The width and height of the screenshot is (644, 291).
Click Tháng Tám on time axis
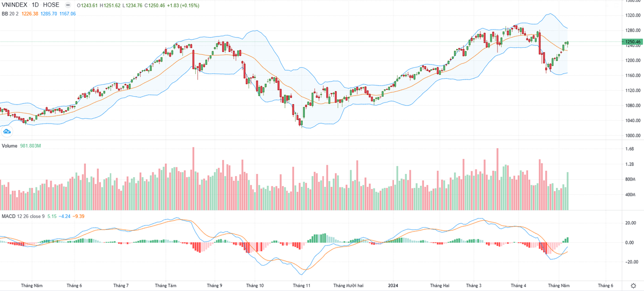(165, 286)
